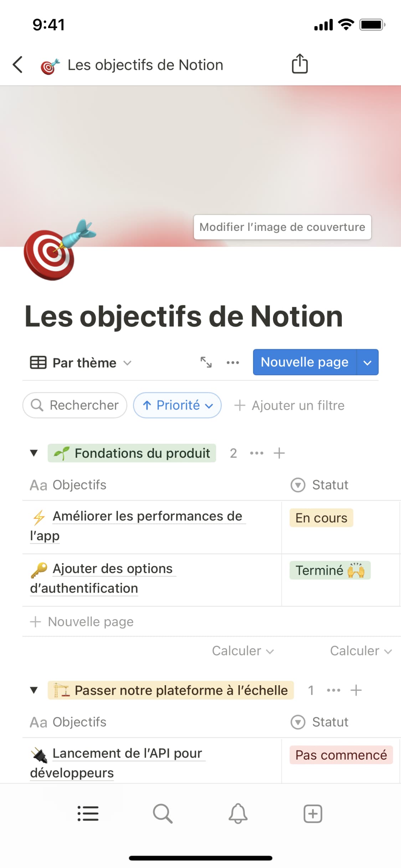Expand database to full screen
The height and width of the screenshot is (868, 401).
click(206, 362)
